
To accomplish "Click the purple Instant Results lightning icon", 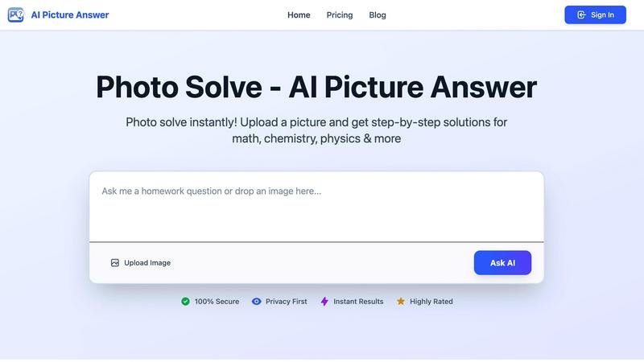I will pyautogui.click(x=324, y=302).
